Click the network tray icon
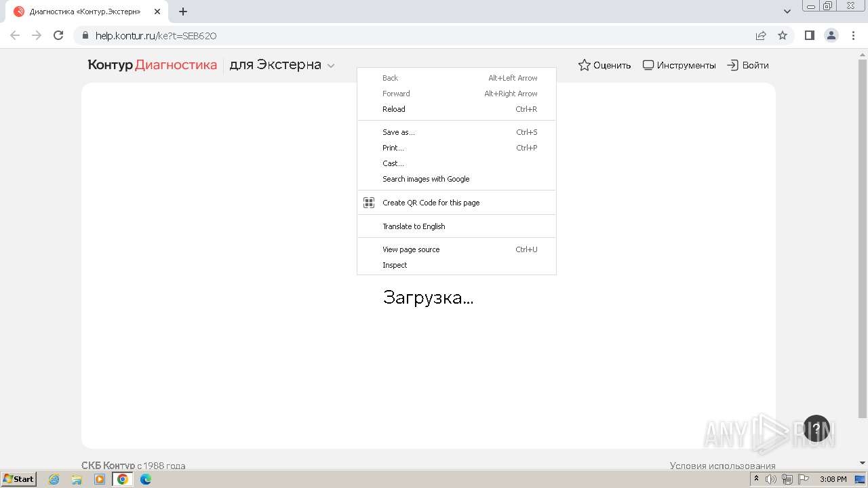This screenshot has width=868, height=488. pyautogui.click(x=787, y=479)
